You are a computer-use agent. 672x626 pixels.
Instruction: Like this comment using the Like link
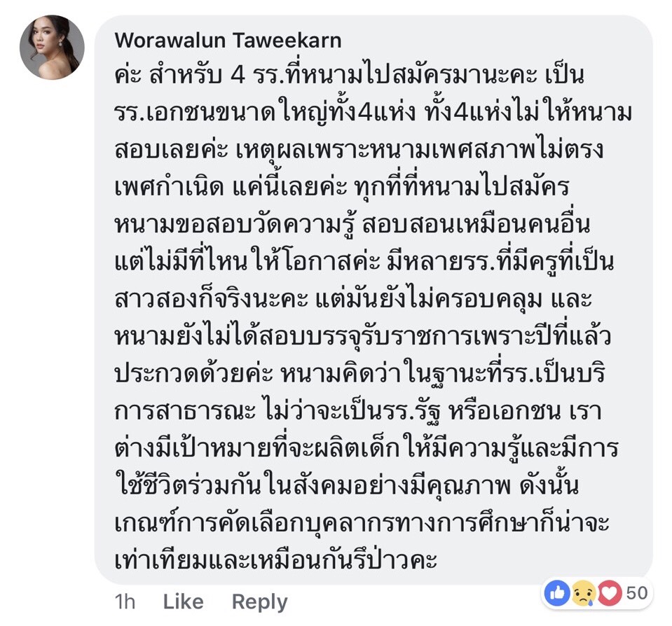coord(184,601)
